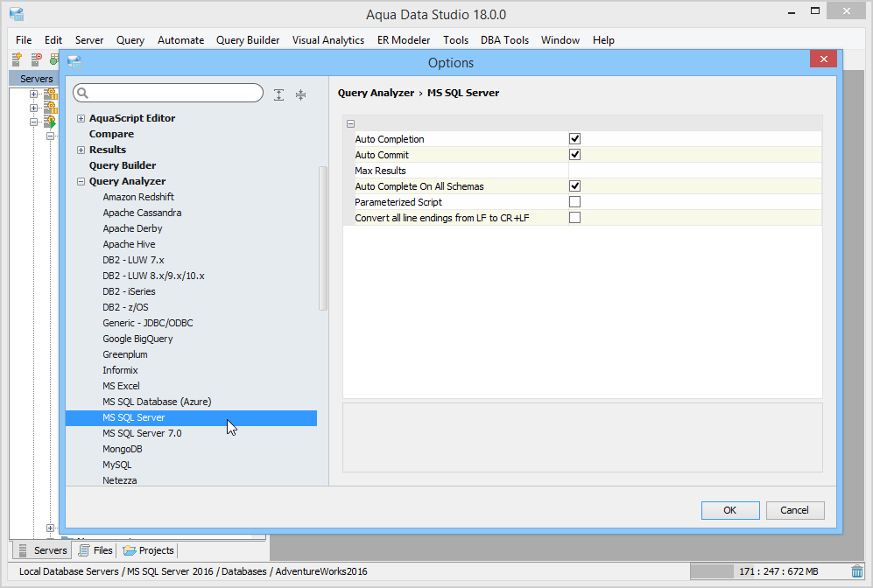Open the Tools menu
873x588 pixels.
[455, 40]
